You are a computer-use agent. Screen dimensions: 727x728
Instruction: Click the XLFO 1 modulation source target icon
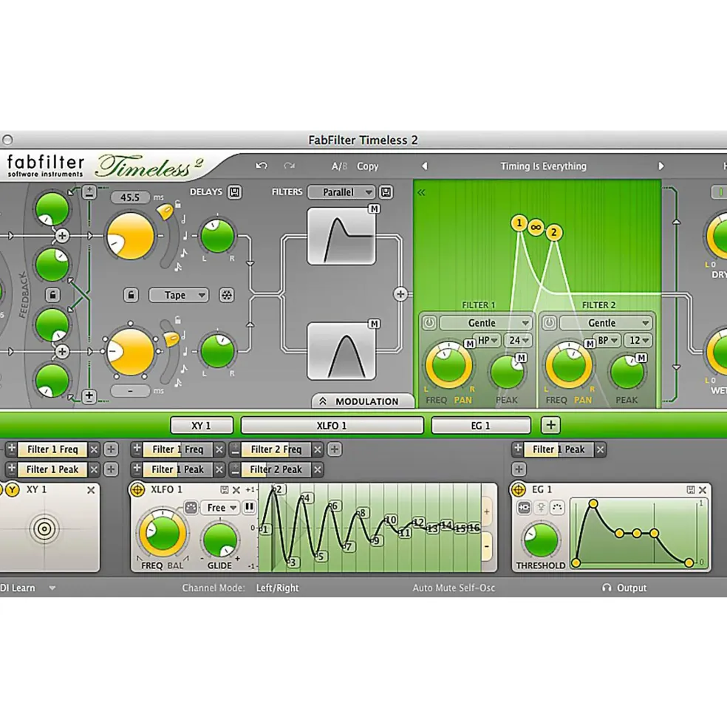(137, 489)
